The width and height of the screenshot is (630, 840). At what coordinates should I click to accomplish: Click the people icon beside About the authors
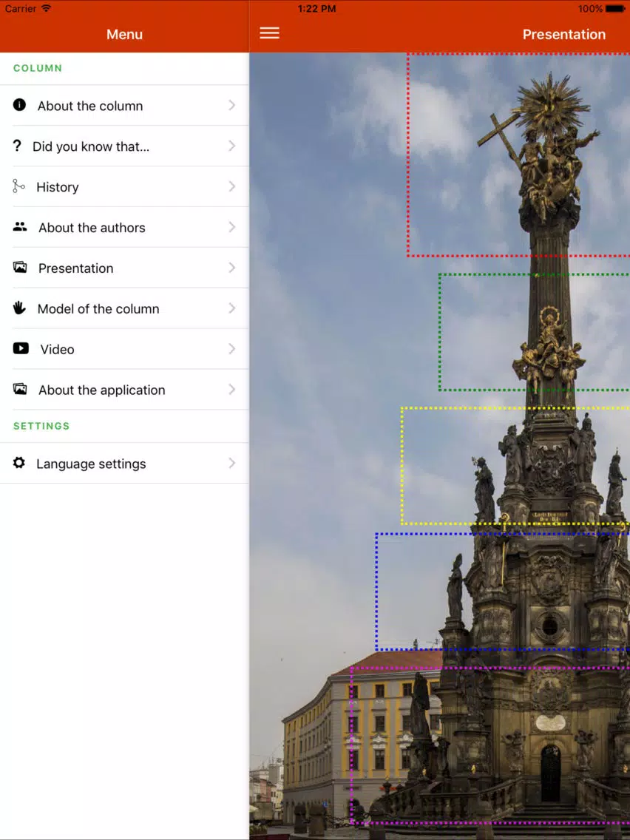pos(20,226)
